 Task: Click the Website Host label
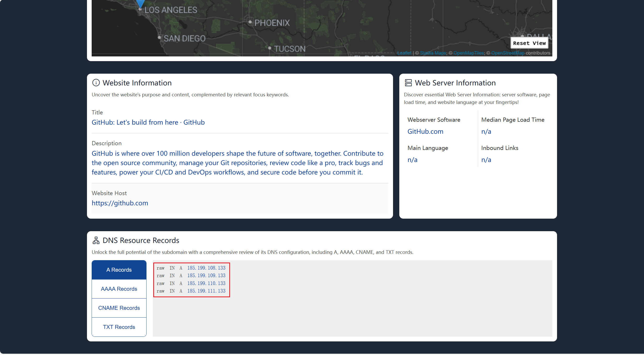point(109,193)
